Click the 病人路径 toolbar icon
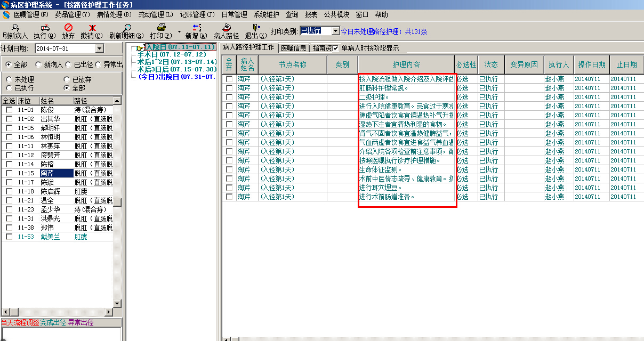Screen dimensions: 644x341 point(227,27)
